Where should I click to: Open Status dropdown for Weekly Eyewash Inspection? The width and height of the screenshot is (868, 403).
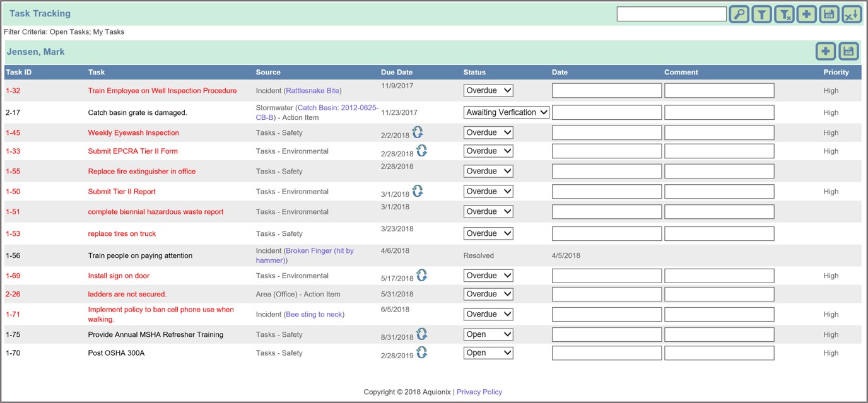point(488,132)
